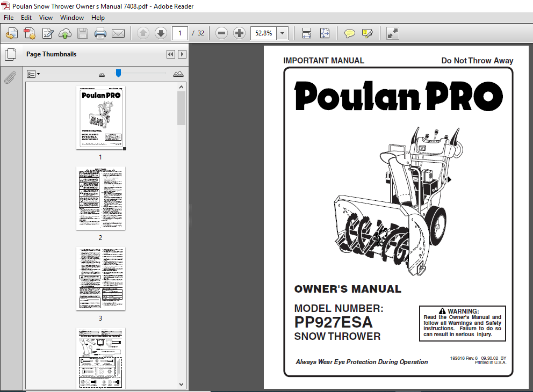533x392 pixels.
Task: Click the panel divider collapse handle
Action: click(x=190, y=217)
